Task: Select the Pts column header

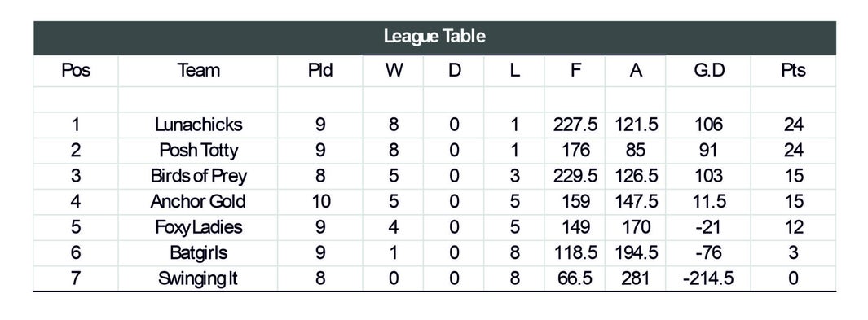Action: click(x=793, y=71)
